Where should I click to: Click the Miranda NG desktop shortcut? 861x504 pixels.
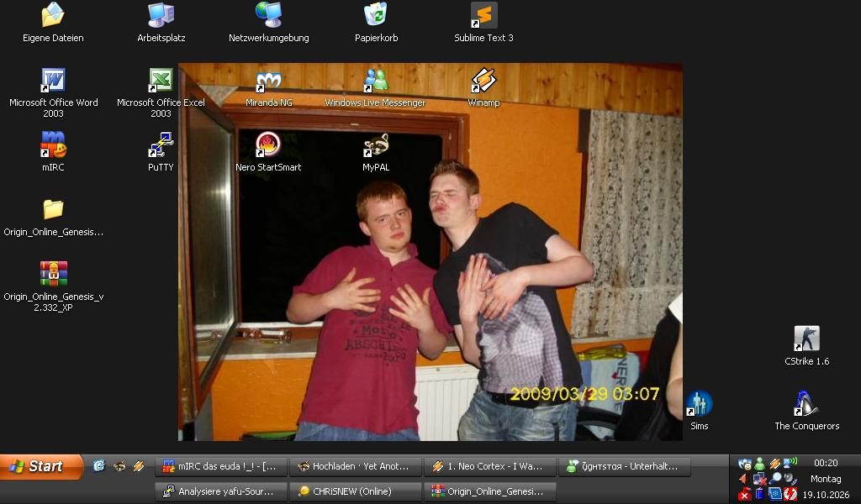tap(268, 87)
